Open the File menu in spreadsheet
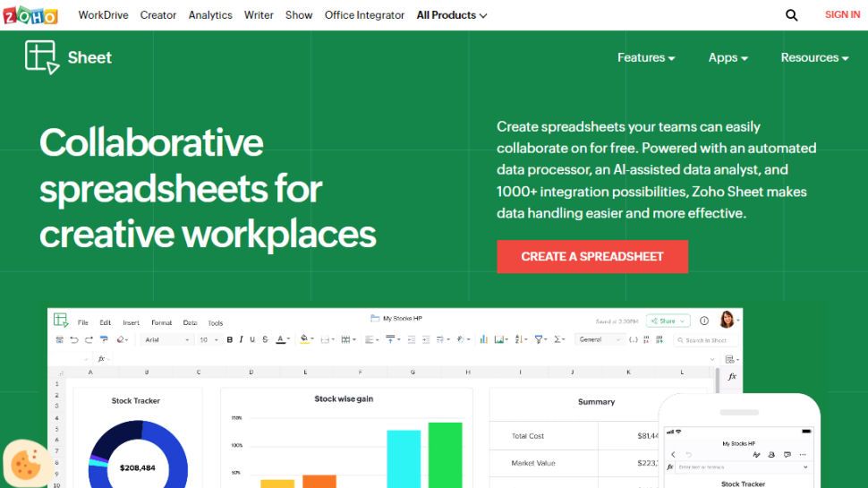Viewport: 868px width, 488px height. pyautogui.click(x=83, y=322)
